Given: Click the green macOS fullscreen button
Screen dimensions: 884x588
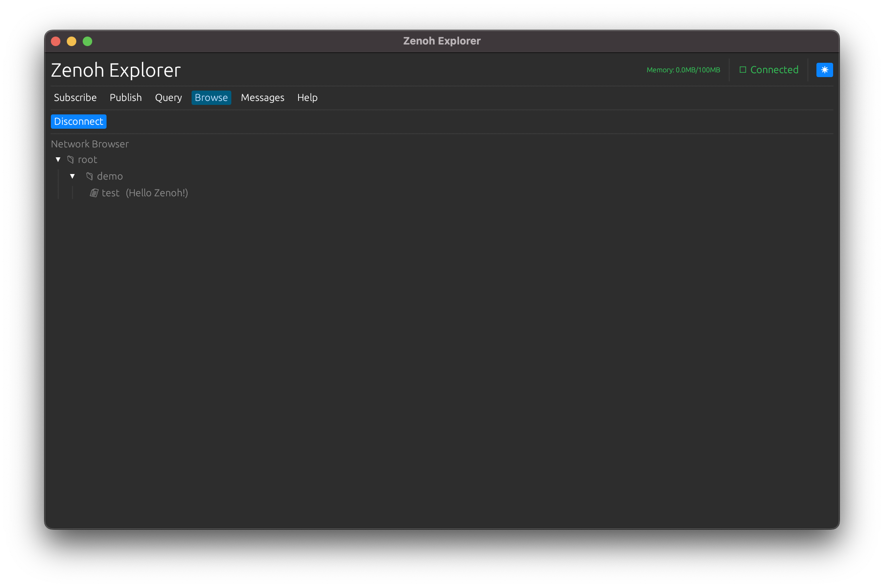Looking at the screenshot, I should click(x=87, y=41).
